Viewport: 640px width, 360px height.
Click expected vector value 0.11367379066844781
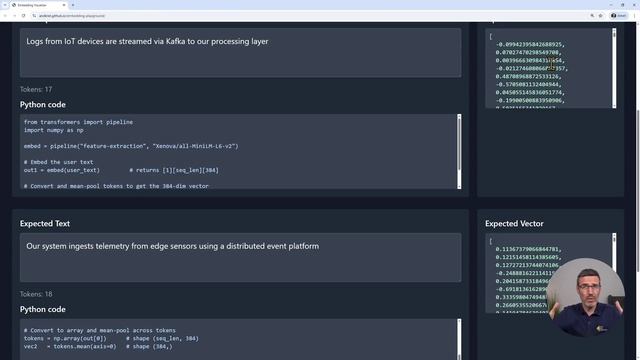(x=529, y=249)
